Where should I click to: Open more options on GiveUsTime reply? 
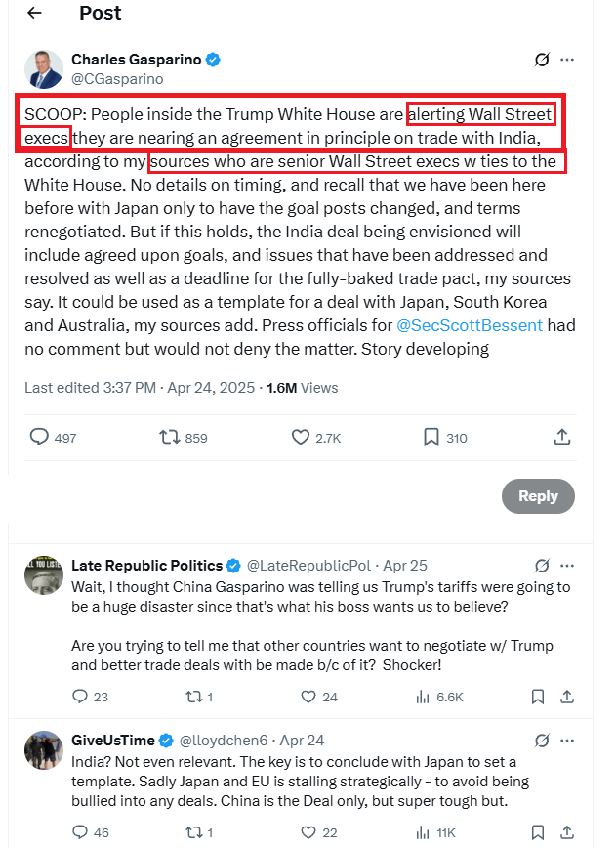pyautogui.click(x=567, y=740)
